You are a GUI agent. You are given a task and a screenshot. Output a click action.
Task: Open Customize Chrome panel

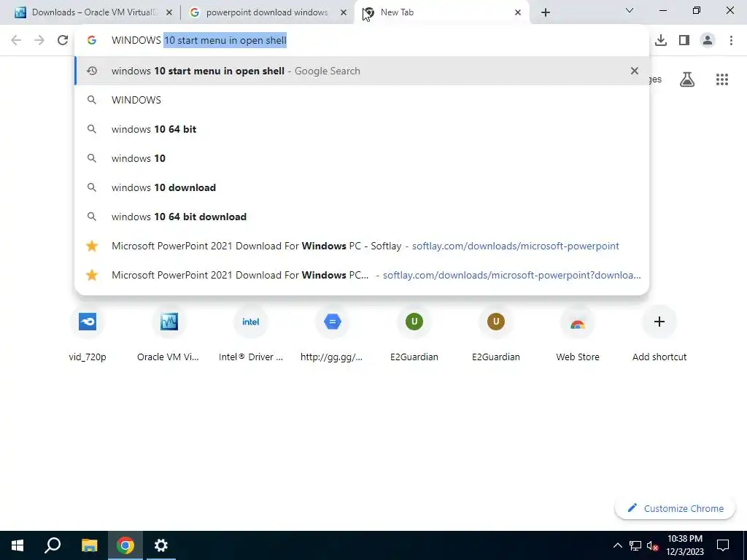675,508
